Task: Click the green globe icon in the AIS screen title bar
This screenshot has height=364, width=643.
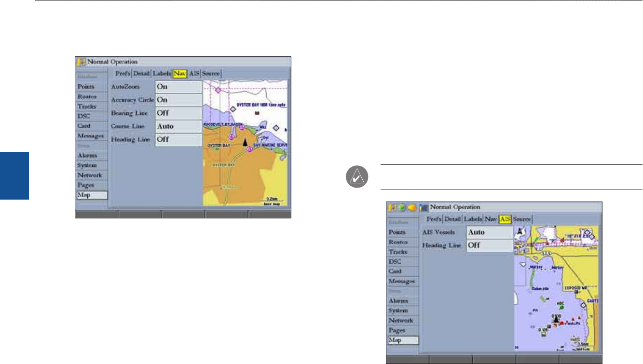Action: (x=402, y=207)
